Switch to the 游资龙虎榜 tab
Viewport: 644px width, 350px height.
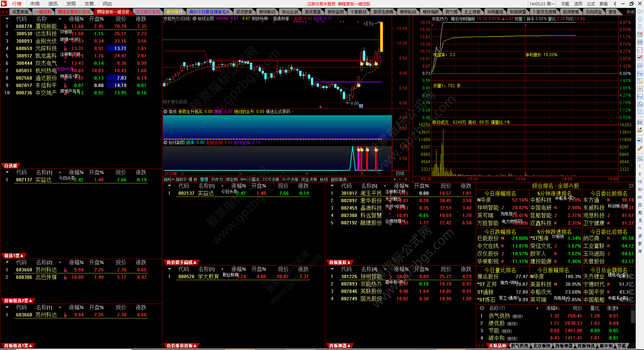(383, 12)
